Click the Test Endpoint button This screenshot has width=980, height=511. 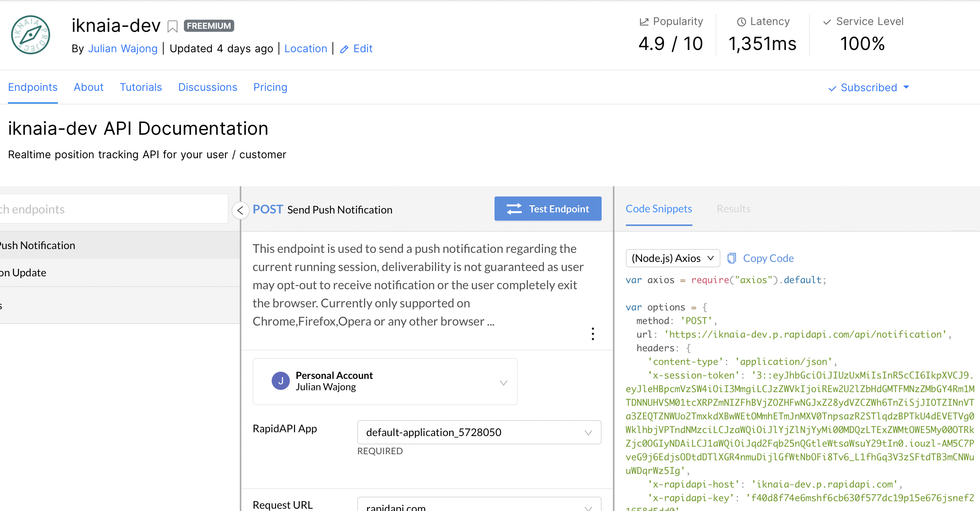point(548,209)
